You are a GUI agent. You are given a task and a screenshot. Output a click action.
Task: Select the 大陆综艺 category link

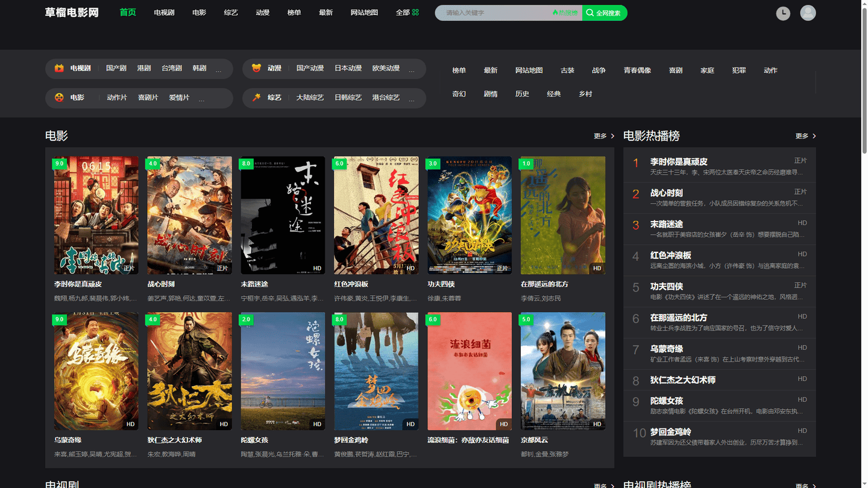310,97
